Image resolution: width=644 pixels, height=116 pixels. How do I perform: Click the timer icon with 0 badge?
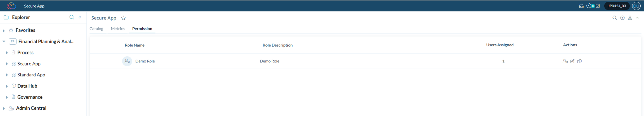589,6
